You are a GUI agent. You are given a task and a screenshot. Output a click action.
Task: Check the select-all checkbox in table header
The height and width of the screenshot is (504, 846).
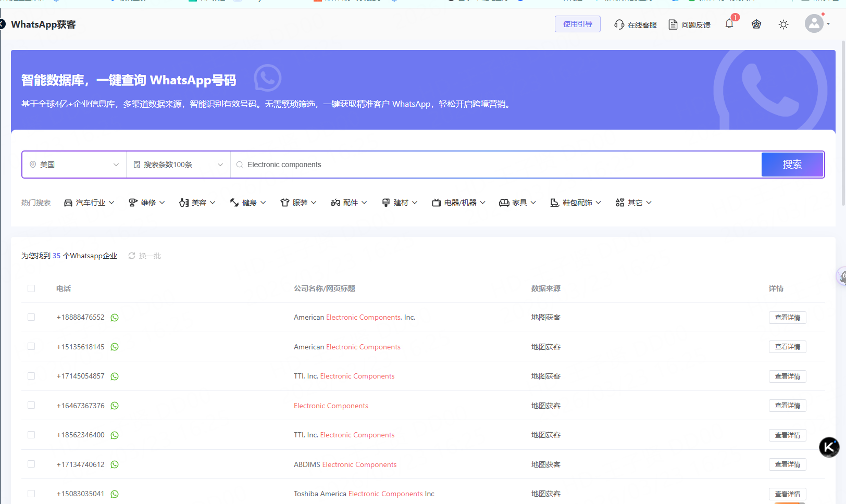[31, 288]
